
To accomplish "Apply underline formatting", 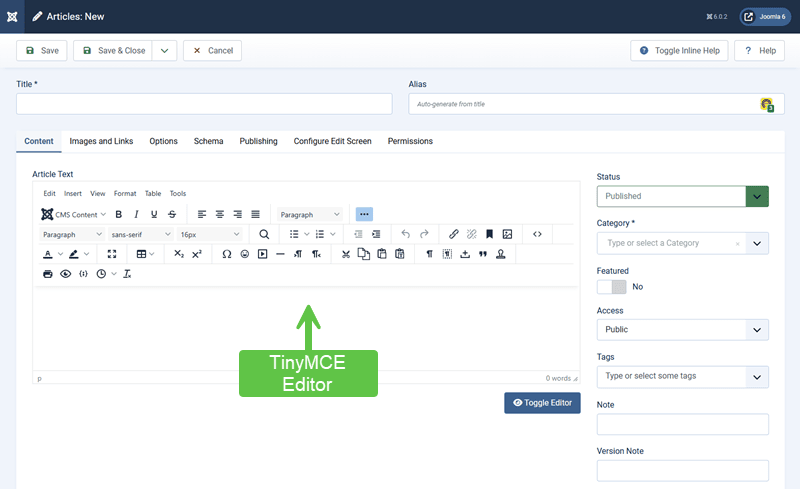I will pos(154,214).
